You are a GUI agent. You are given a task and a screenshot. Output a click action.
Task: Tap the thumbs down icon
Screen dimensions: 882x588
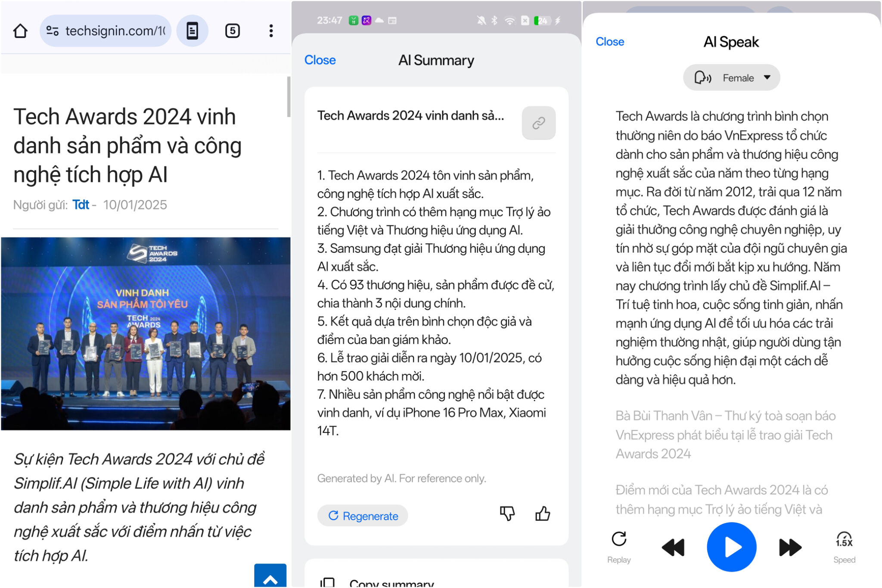[x=507, y=513]
